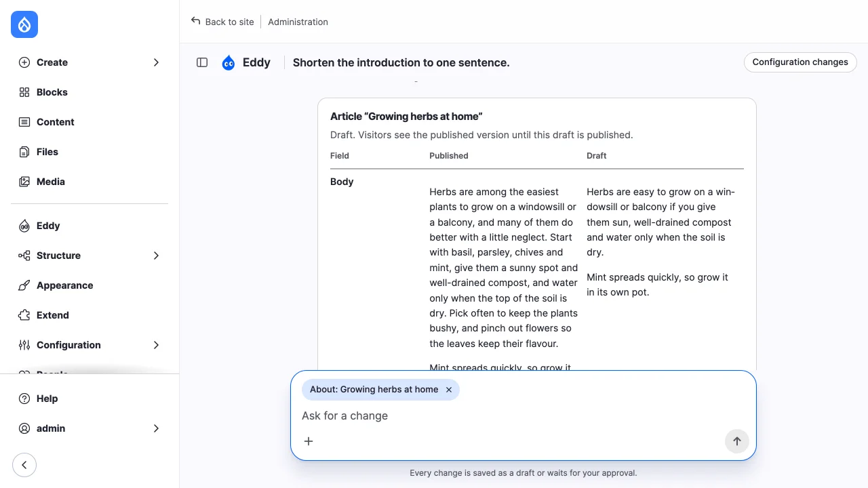Image resolution: width=868 pixels, height=488 pixels.
Task: Expand the Configuration submenu chevron
Action: tap(156, 345)
